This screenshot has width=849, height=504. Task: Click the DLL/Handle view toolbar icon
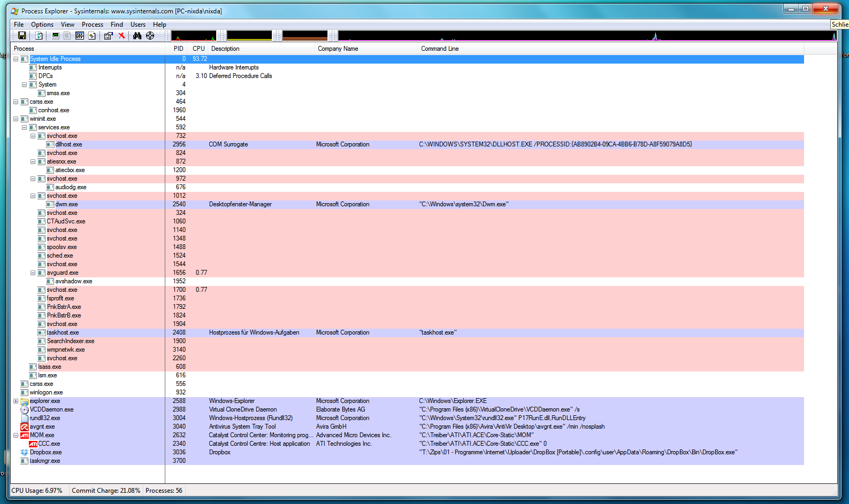(x=92, y=36)
